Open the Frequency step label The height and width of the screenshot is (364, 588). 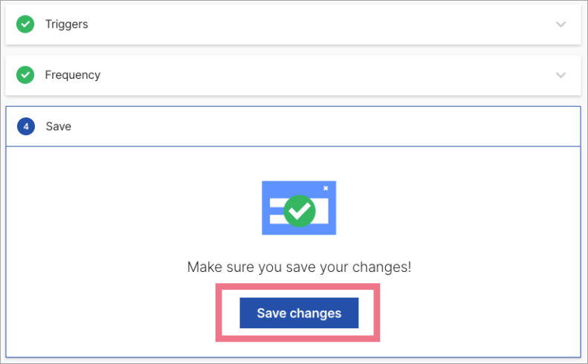point(72,75)
